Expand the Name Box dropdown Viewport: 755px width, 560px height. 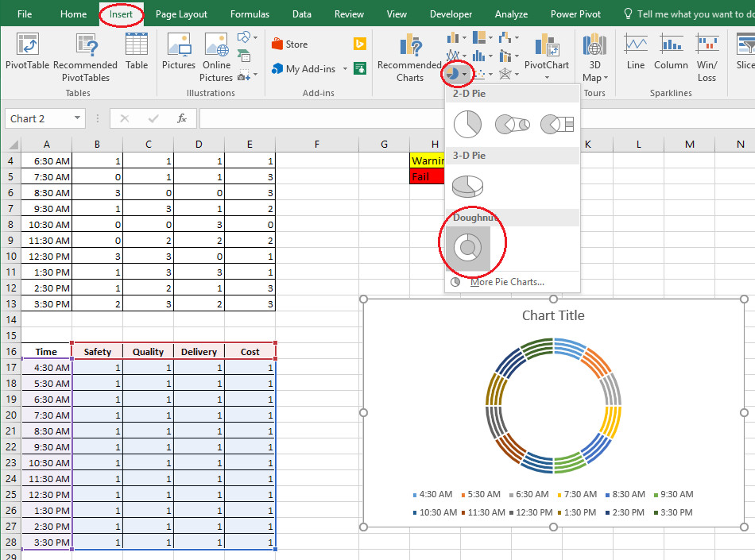click(77, 118)
